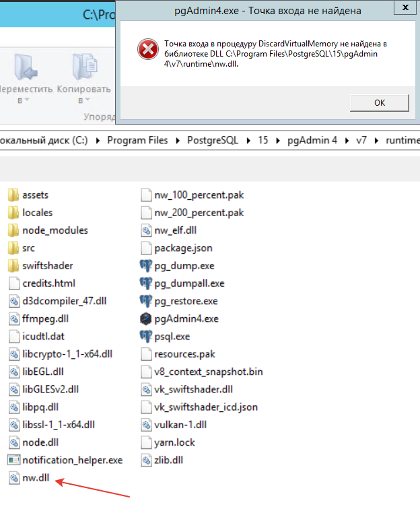Select the pg_dumpall.exe file icon

[x=145, y=283]
